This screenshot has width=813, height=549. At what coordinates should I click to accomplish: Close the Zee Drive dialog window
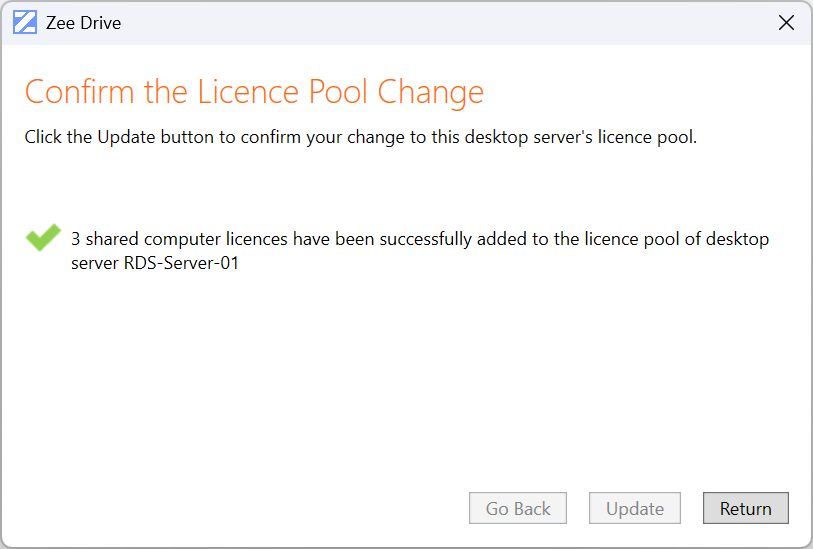click(x=786, y=23)
